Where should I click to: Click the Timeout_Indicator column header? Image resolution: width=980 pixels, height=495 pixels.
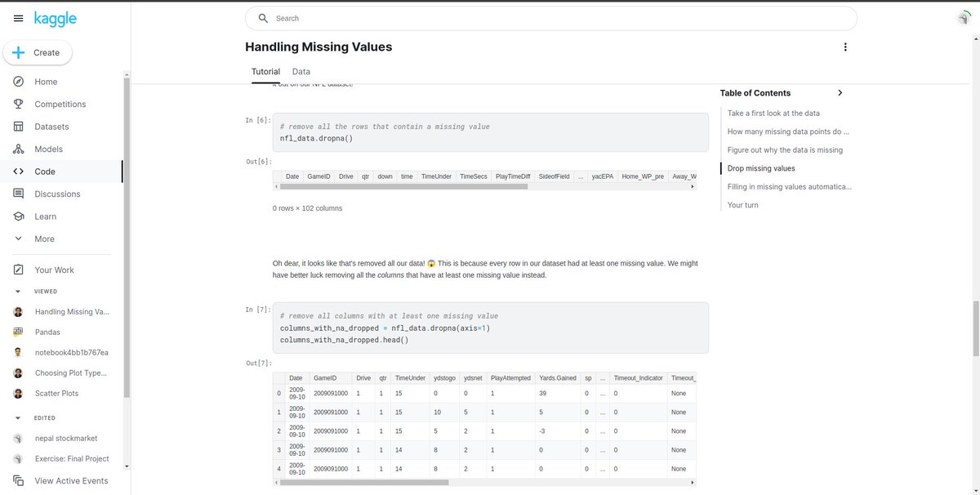tap(638, 378)
